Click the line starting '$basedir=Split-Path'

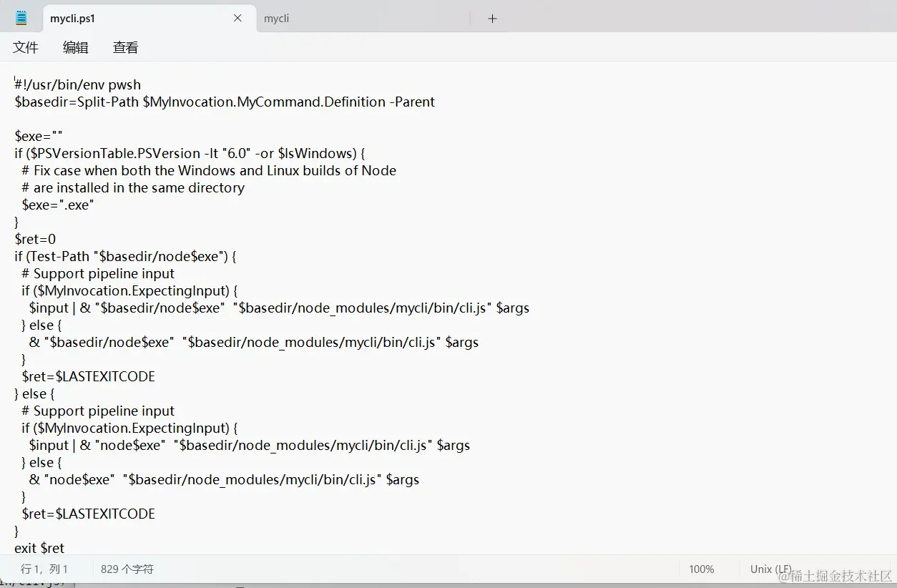point(225,102)
